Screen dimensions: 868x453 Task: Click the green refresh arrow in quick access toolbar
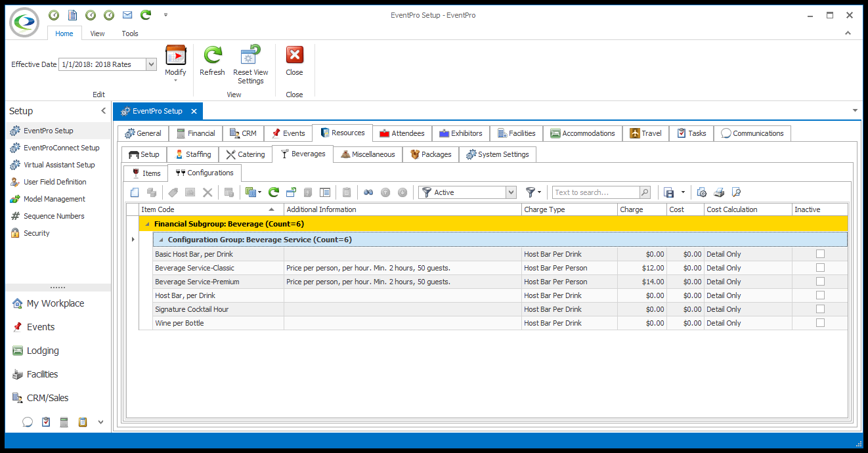[x=146, y=14]
